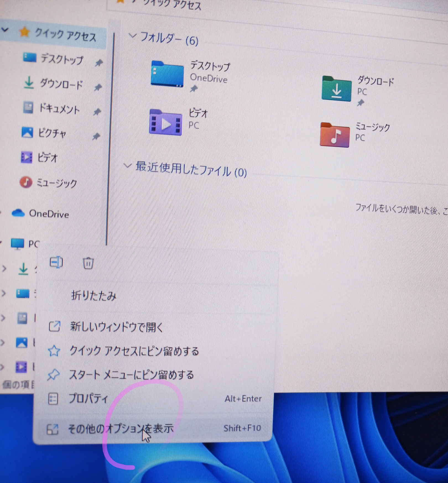Image resolution: width=448 pixels, height=483 pixels.
Task: Select 折りたたみ in the context menu
Action: (x=94, y=296)
